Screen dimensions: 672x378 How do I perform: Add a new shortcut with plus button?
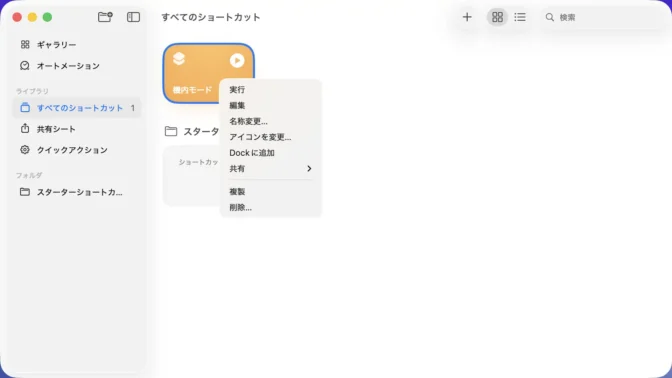(467, 17)
